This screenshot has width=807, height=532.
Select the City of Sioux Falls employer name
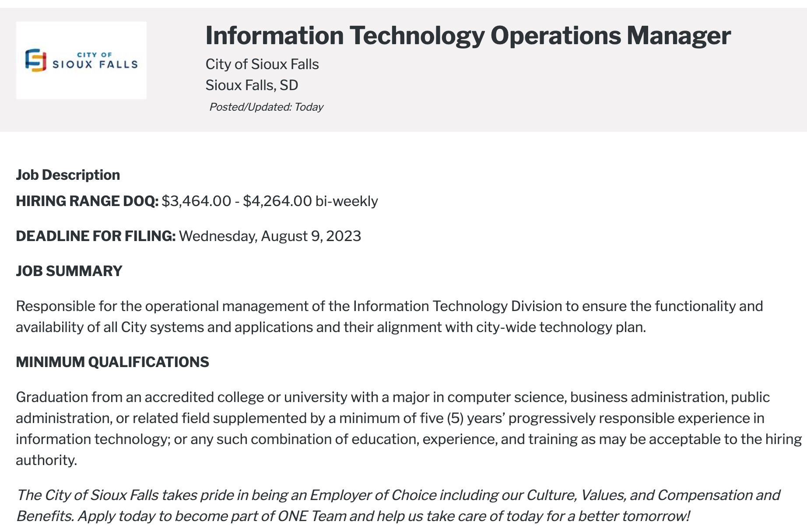[262, 64]
